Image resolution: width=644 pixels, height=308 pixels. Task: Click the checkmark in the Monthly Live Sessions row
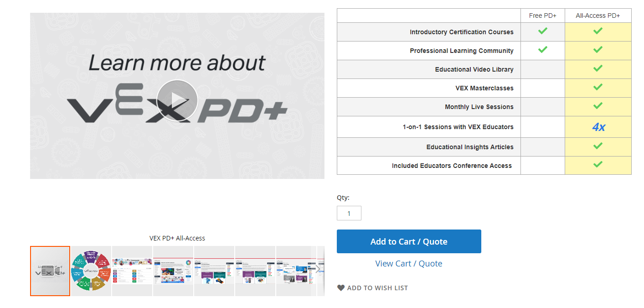click(598, 106)
